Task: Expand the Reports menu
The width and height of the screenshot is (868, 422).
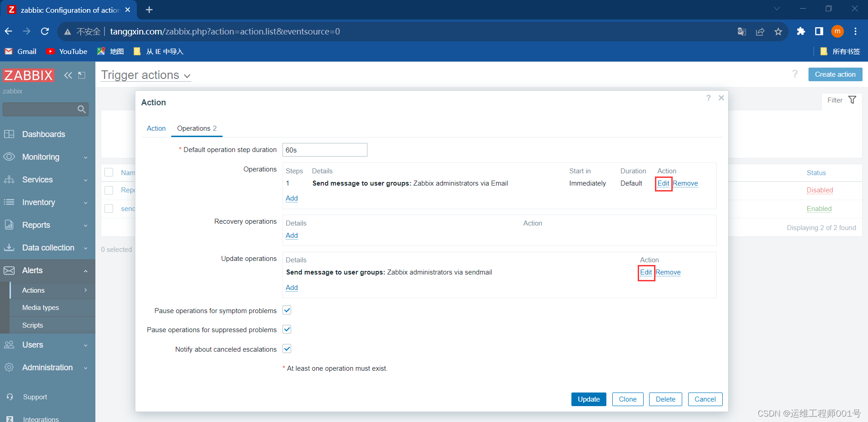Action: (86, 226)
